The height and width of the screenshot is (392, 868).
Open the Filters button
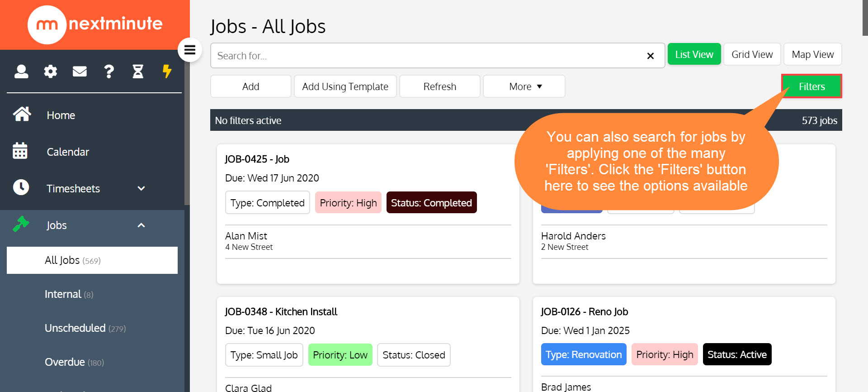812,86
